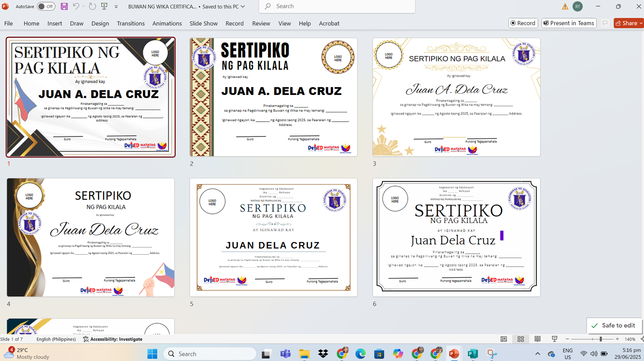Screen dimensions: 644x361
Task: Switch to Normal view icon
Action: click(x=504, y=339)
